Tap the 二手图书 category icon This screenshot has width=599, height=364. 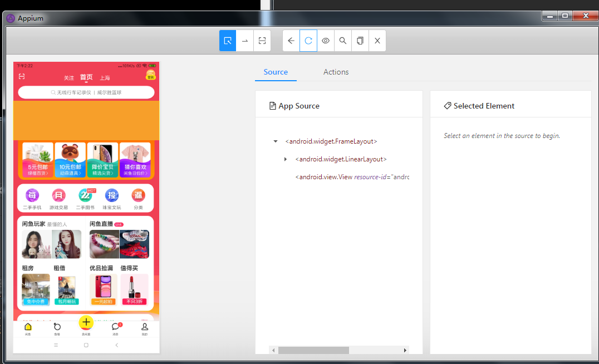85,195
